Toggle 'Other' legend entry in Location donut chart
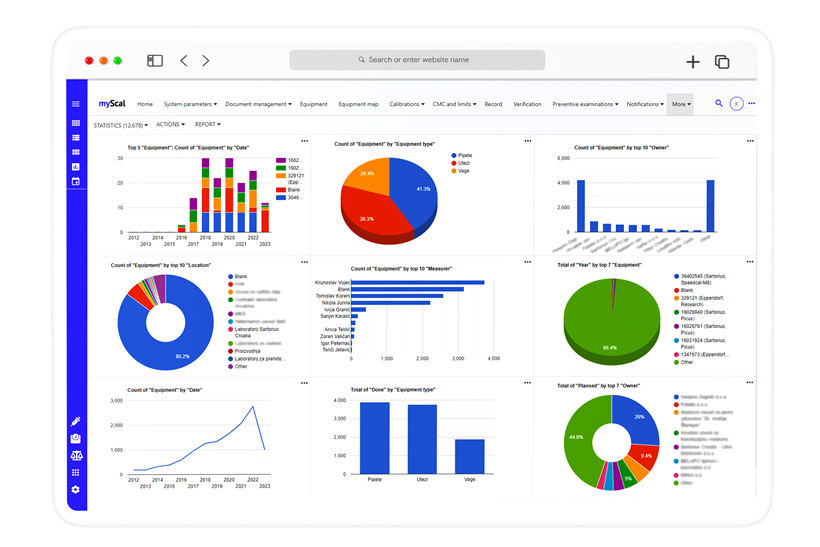 click(x=239, y=366)
